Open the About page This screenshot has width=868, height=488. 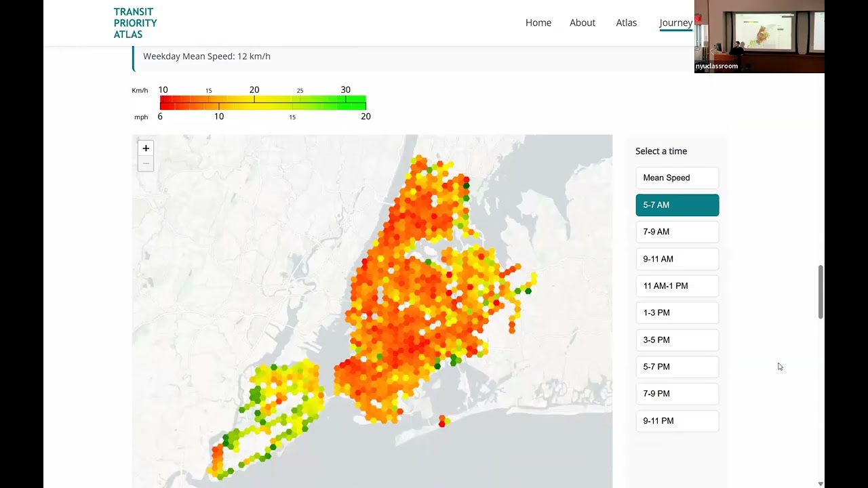pos(583,22)
